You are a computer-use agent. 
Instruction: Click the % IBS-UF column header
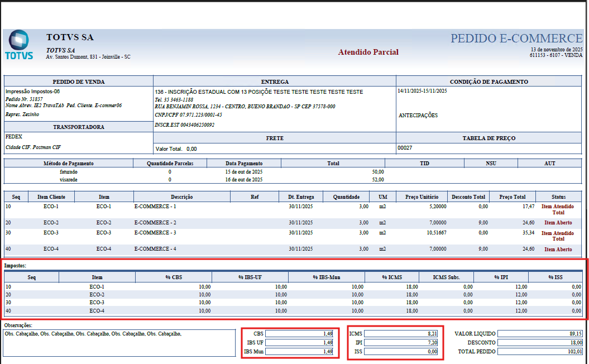click(250, 277)
